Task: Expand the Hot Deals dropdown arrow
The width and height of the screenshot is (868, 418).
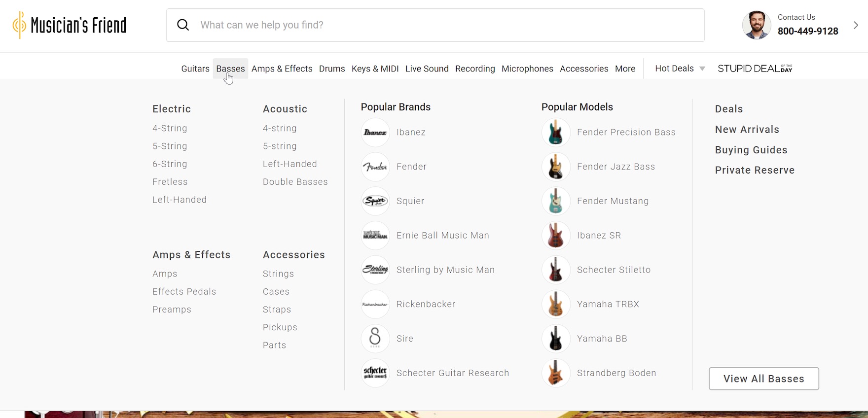Action: pos(702,69)
